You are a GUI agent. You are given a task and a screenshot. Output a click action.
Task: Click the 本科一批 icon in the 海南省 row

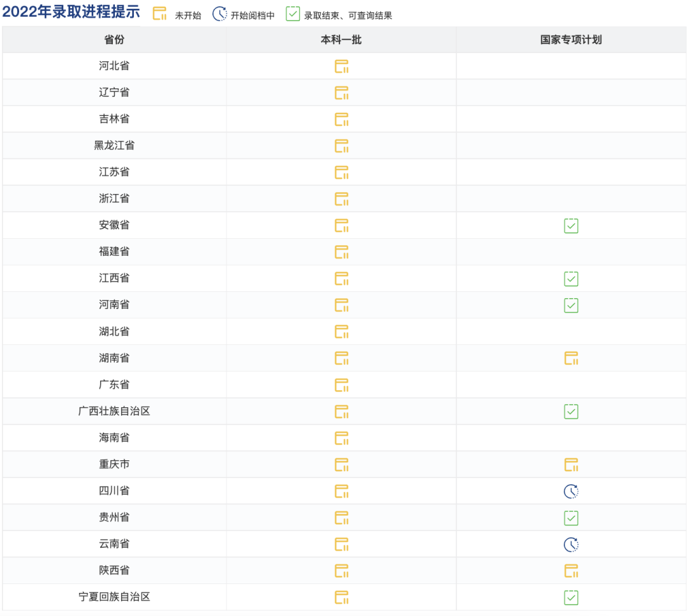coord(341,438)
